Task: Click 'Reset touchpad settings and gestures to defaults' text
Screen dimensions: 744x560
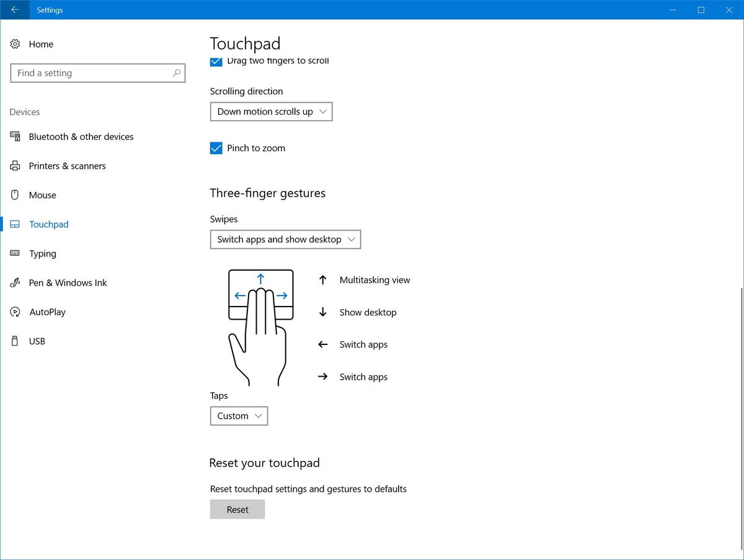Action: pyautogui.click(x=308, y=489)
